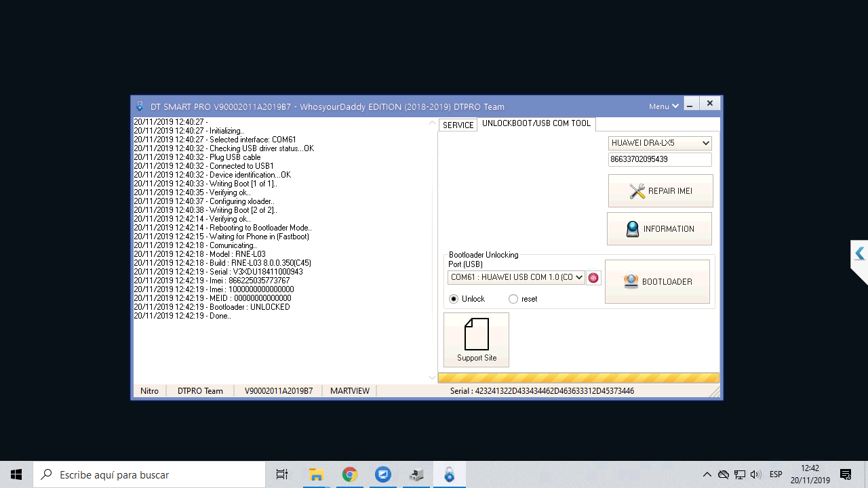Click the log line 'Initializing..'
Viewport: 868px width, 488px height.
click(189, 131)
